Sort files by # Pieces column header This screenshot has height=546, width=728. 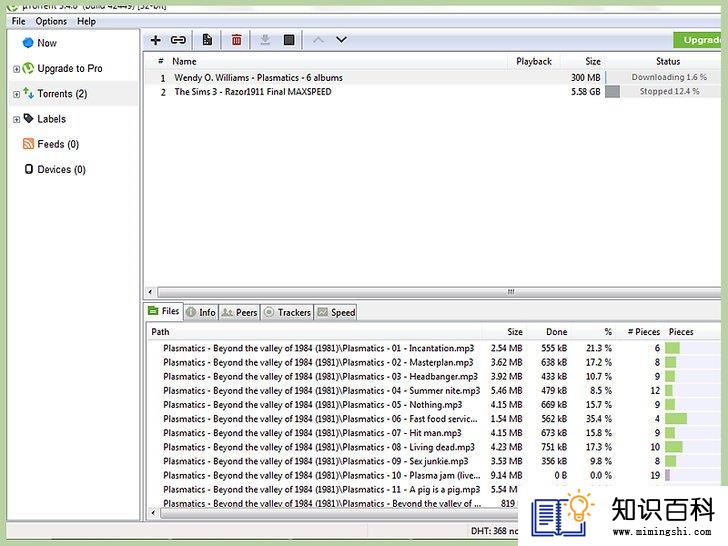644,332
